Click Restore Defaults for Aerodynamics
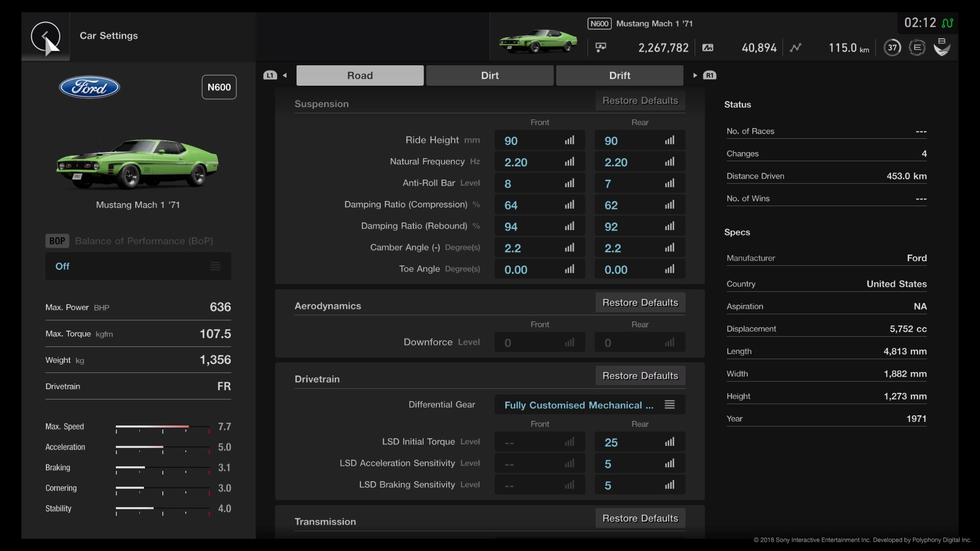This screenshot has height=551, width=980. [640, 302]
